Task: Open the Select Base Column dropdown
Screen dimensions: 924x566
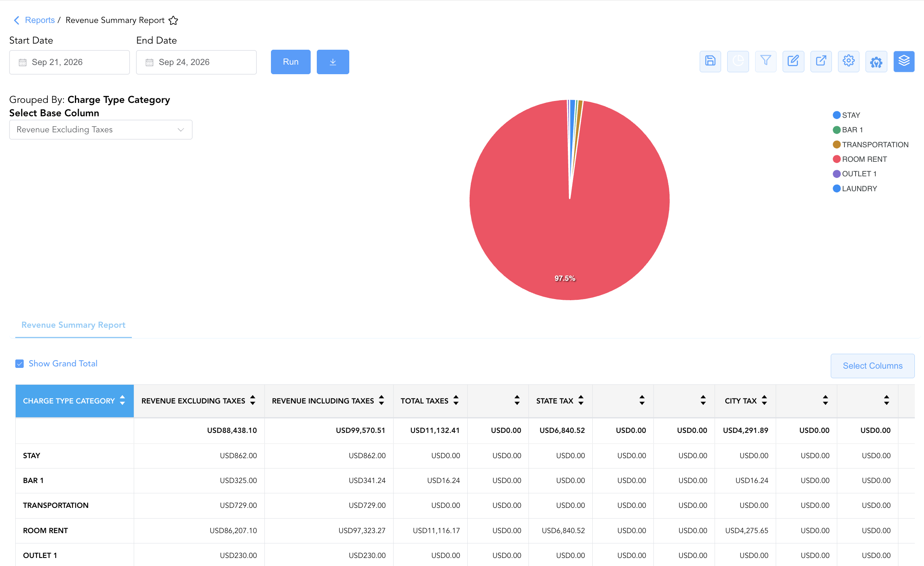Action: coord(101,130)
